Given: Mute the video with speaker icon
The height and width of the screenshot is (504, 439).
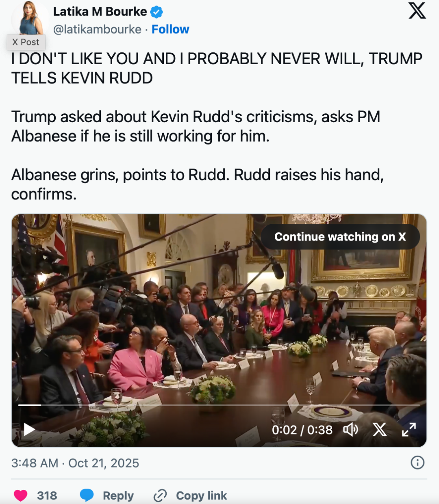Looking at the screenshot, I should [x=350, y=429].
